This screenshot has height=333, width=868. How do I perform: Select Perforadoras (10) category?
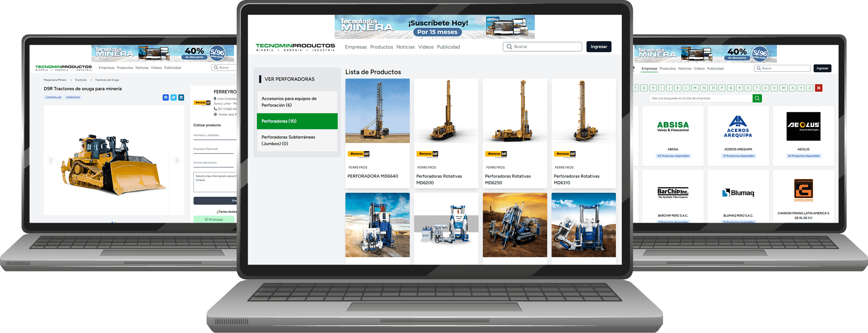297,121
